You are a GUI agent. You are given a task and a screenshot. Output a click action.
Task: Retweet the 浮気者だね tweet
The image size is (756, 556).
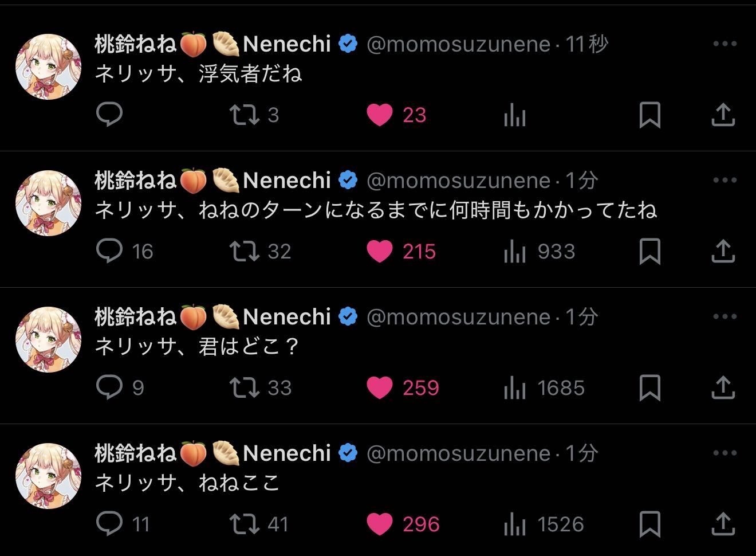point(245,115)
